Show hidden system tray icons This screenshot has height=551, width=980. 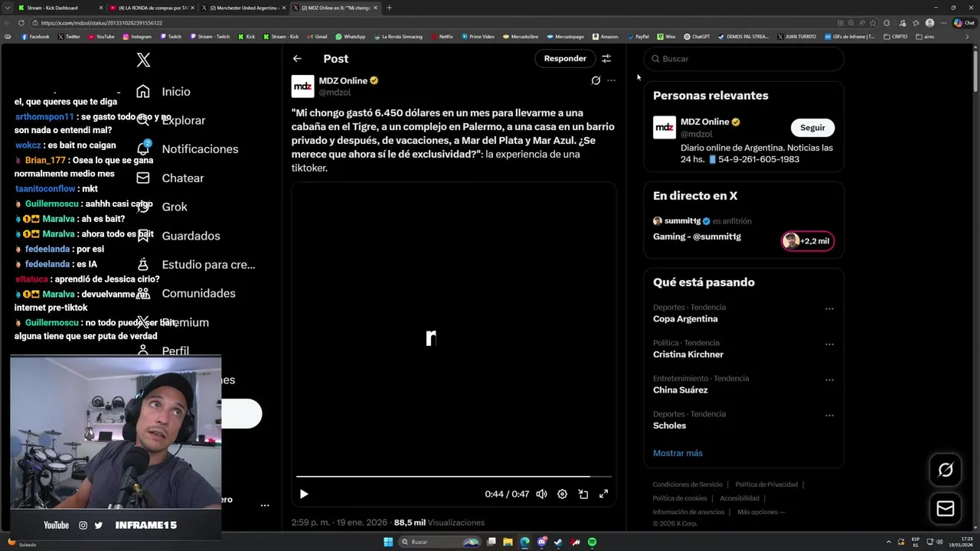point(889,542)
